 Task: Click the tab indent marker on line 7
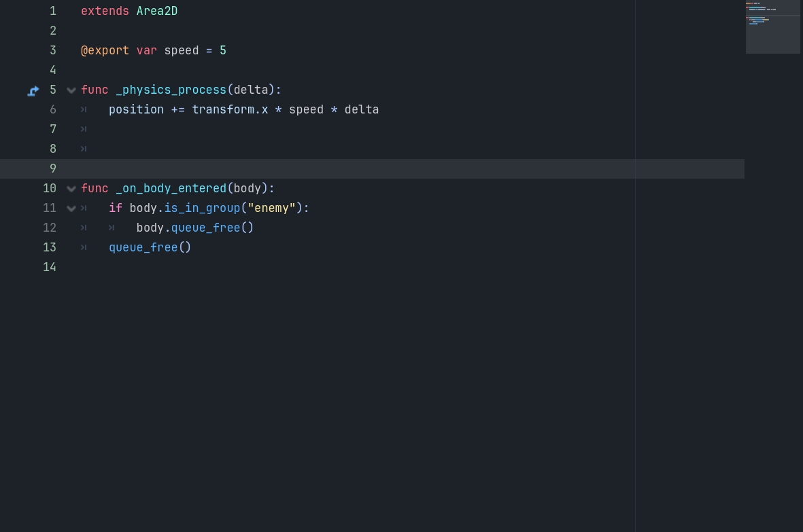click(x=83, y=129)
